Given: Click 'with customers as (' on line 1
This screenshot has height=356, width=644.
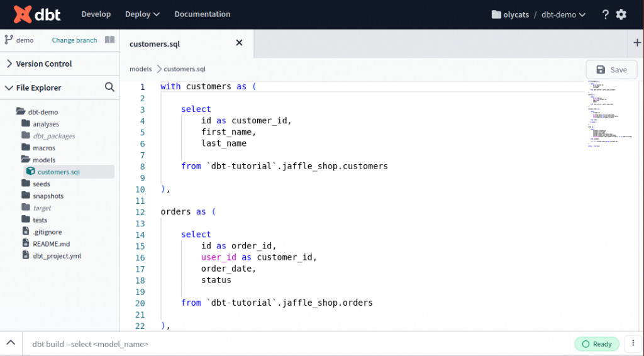Looking at the screenshot, I should [208, 86].
